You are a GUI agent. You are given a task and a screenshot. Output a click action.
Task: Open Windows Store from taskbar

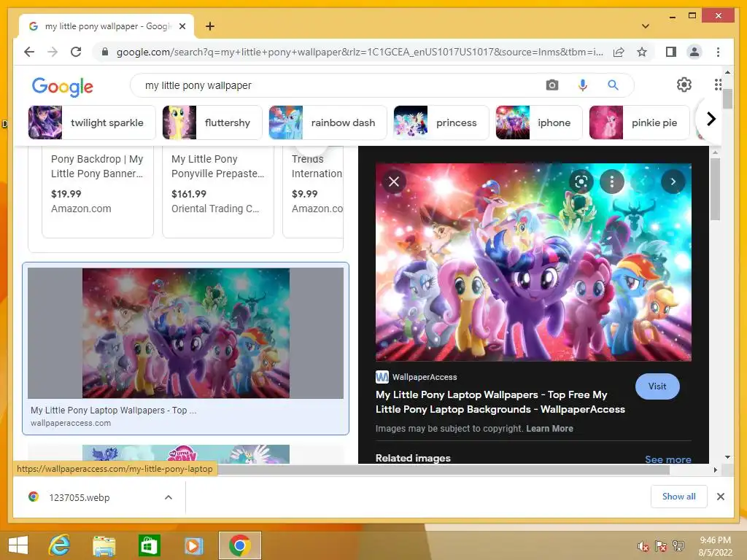[x=149, y=545]
